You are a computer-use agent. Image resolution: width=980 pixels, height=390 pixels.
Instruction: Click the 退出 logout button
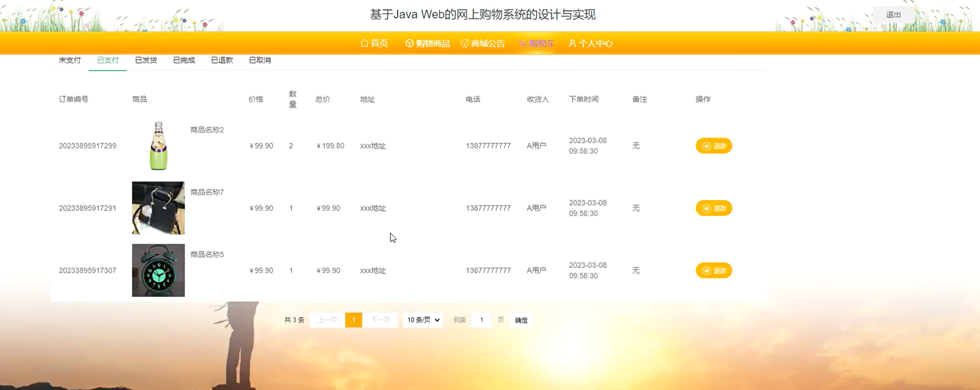(x=893, y=14)
